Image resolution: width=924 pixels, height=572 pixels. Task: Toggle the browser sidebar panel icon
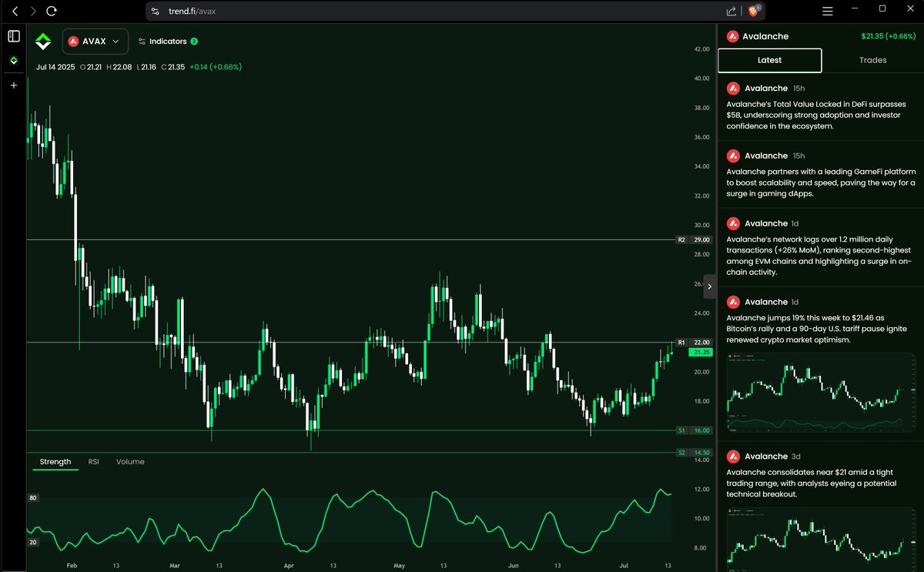(14, 36)
